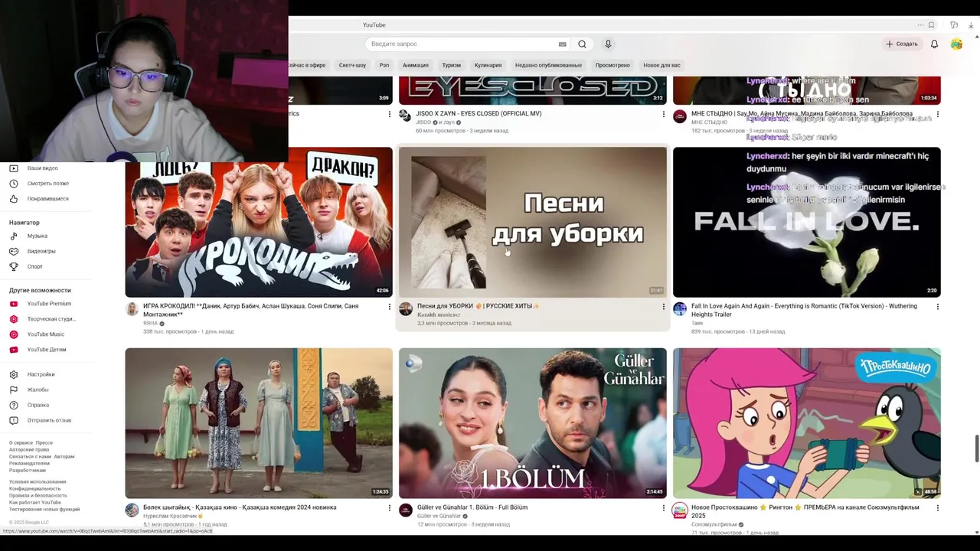Open ИГРА КРОКОДИЛ video thumbnail
This screenshot has height=551, width=980.
point(259,222)
